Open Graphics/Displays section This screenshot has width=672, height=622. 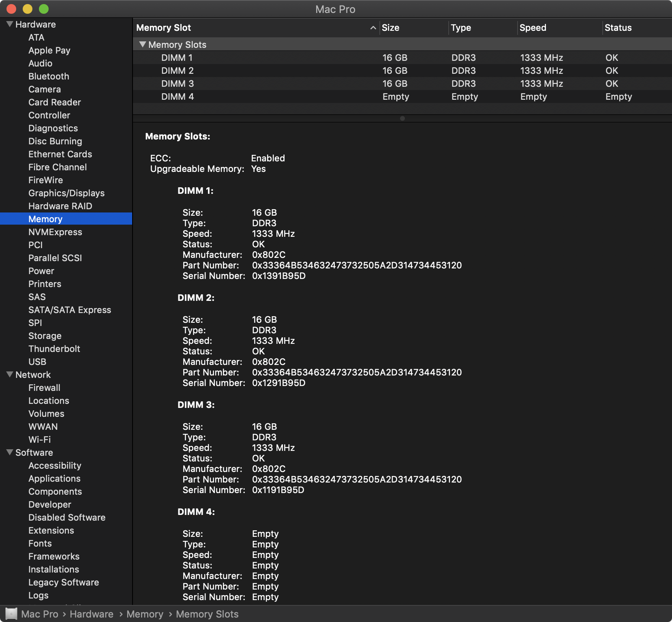pyautogui.click(x=66, y=193)
